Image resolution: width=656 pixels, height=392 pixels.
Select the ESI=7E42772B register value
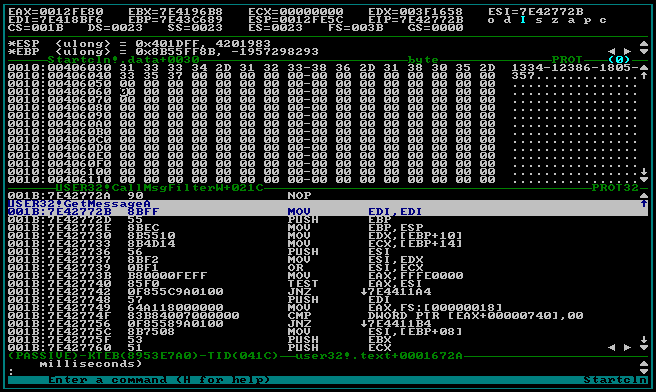click(536, 12)
